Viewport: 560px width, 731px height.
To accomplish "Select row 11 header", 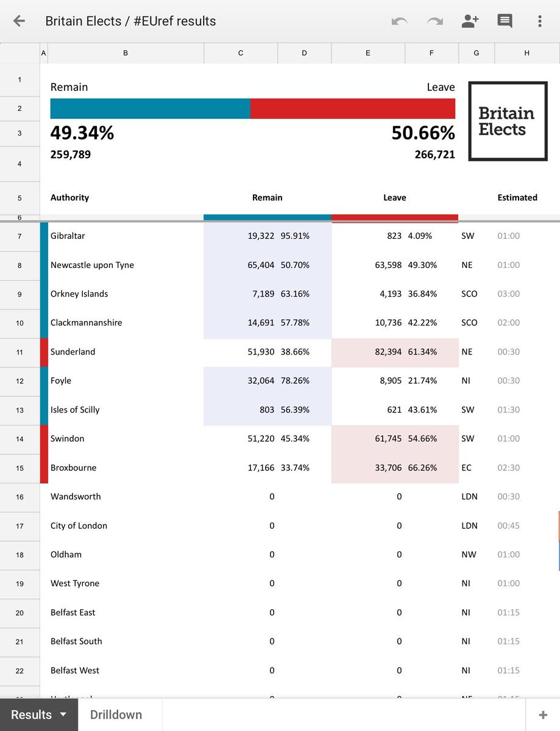I will (x=19, y=352).
